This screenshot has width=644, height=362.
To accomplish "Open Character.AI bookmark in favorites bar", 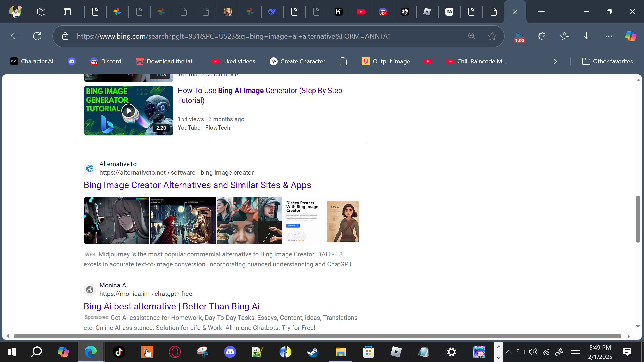I will 32,61.
